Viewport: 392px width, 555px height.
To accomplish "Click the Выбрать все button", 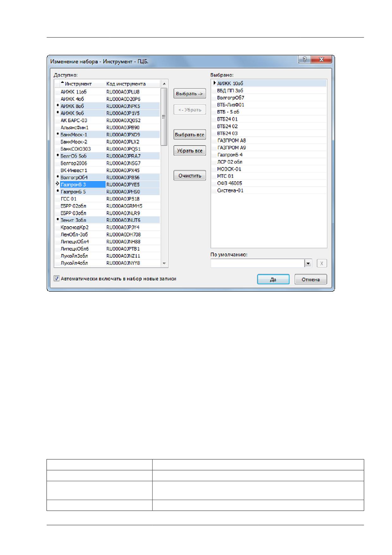I will click(190, 135).
